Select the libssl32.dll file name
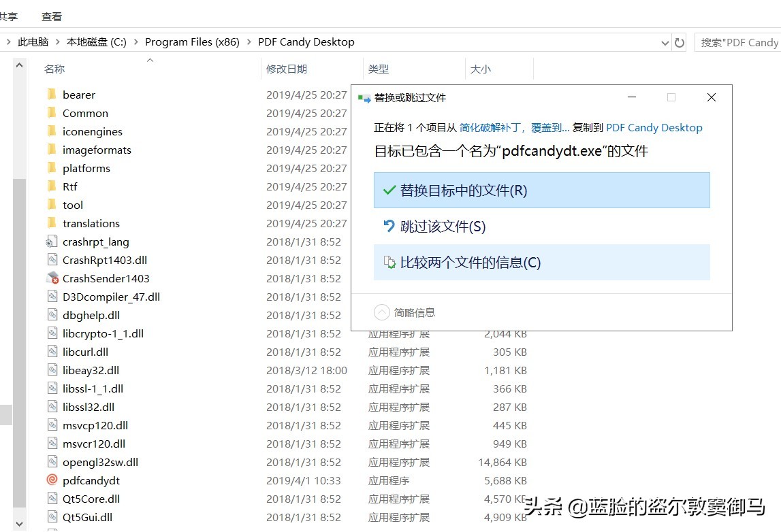Image resolution: width=781 pixels, height=532 pixels. pos(89,407)
